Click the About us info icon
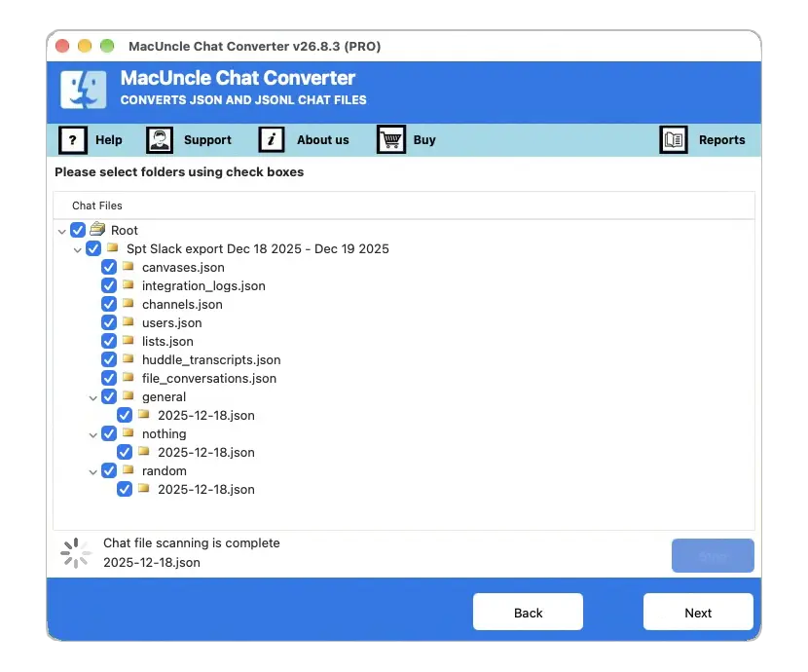 [271, 139]
